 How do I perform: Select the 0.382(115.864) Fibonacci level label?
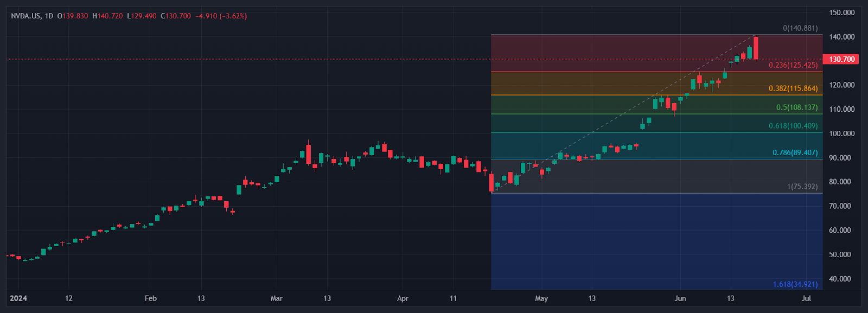pyautogui.click(x=793, y=88)
